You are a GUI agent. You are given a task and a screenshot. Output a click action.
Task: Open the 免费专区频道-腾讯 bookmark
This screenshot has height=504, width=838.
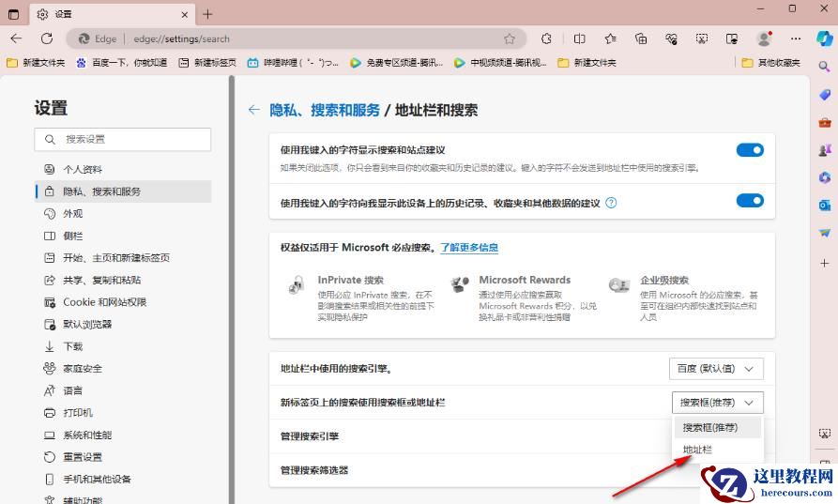coord(397,63)
